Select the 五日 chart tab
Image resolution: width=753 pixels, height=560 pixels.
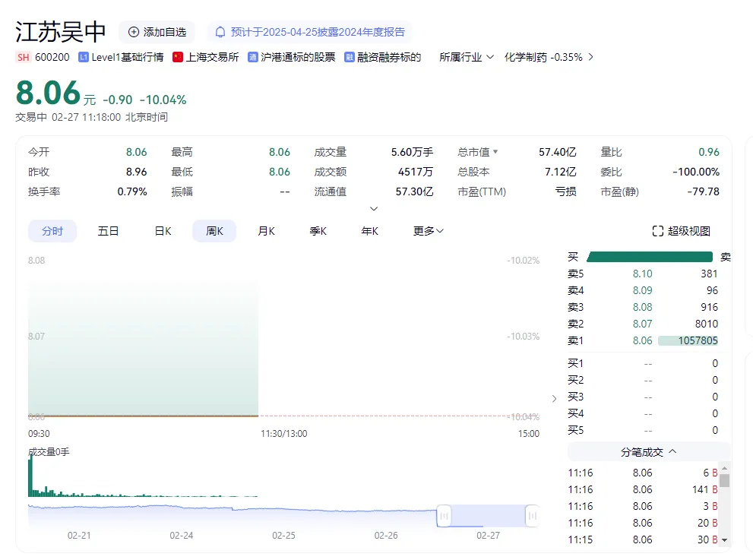click(x=108, y=231)
